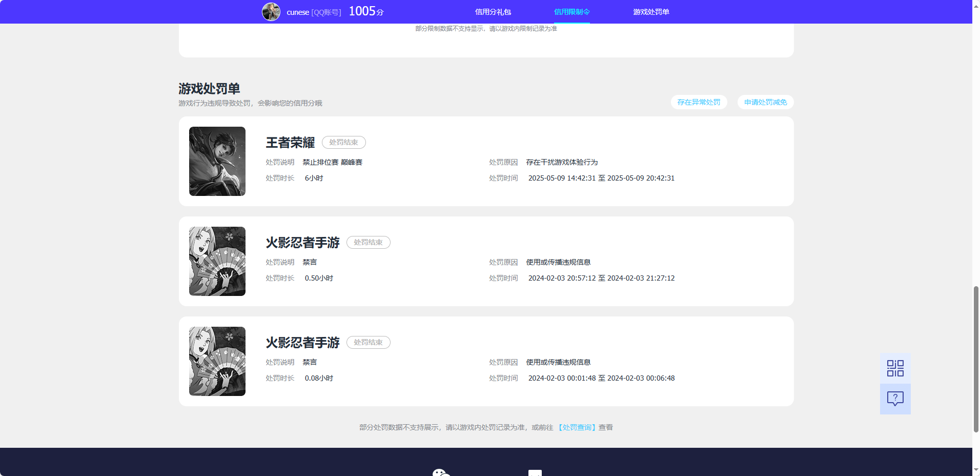Click 使用或传播违规信息 in the 0.50小时 card

pos(558,262)
